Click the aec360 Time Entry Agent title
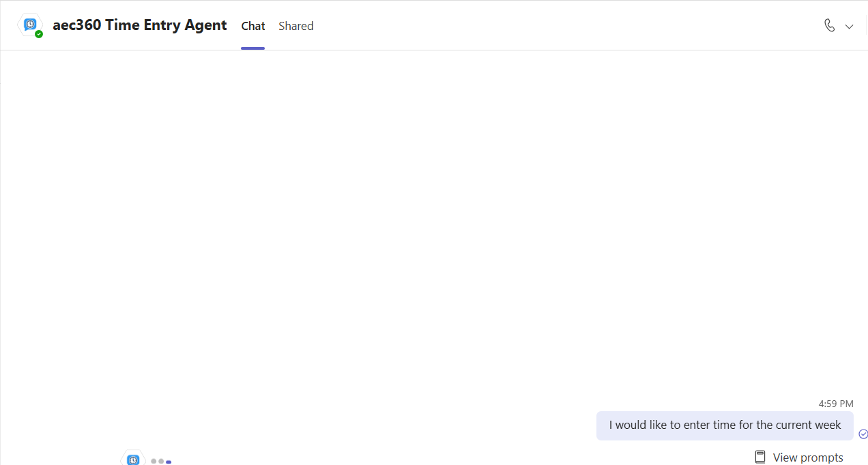The height and width of the screenshot is (465, 868). (x=140, y=25)
